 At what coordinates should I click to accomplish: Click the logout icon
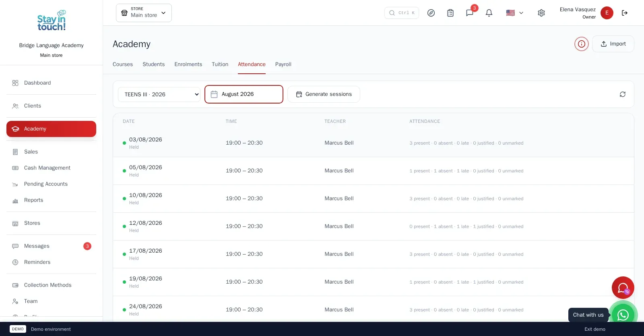tap(625, 13)
